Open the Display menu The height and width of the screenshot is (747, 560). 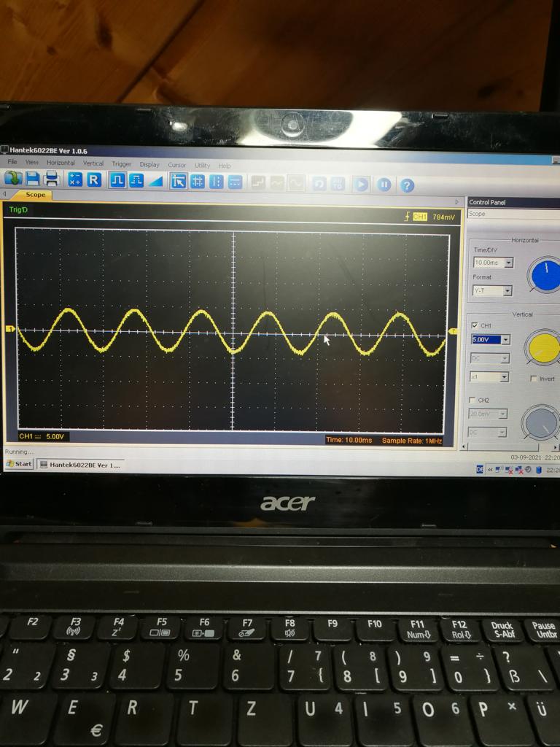point(149,164)
